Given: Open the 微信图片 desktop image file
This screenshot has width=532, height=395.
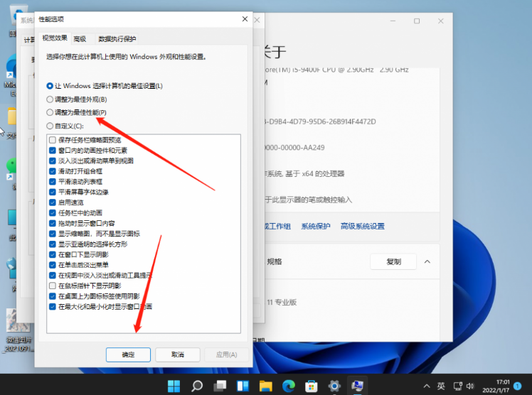Looking at the screenshot, I should (x=18, y=330).
